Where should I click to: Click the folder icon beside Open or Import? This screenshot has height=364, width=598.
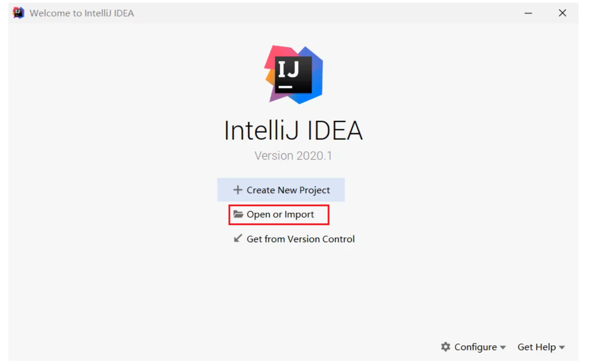[238, 214]
